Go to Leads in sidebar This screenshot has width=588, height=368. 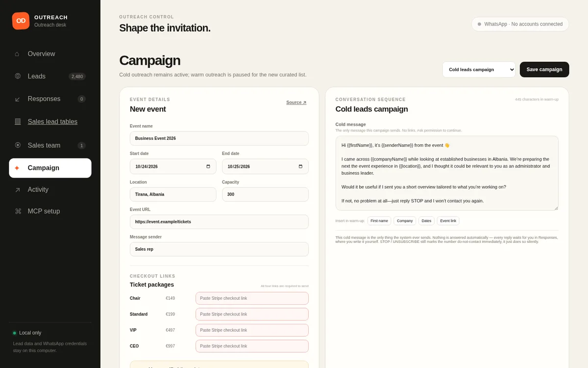[x=50, y=76]
